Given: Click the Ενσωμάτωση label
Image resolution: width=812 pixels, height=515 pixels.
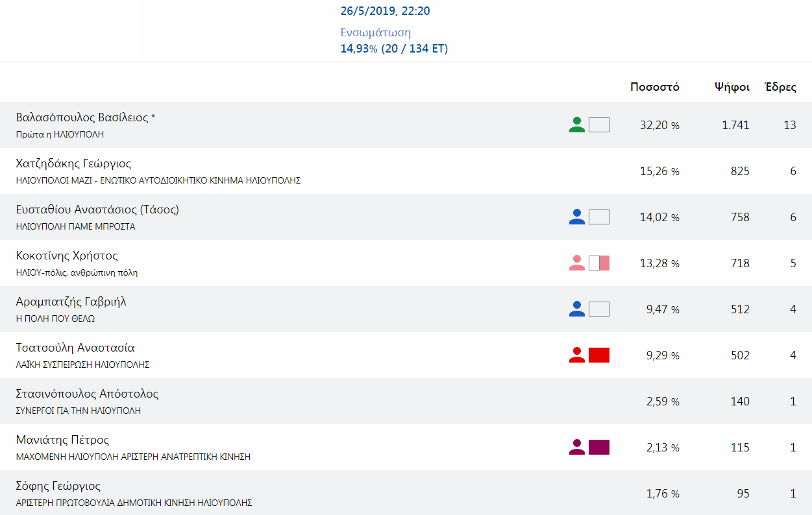Looking at the screenshot, I should (x=376, y=33).
